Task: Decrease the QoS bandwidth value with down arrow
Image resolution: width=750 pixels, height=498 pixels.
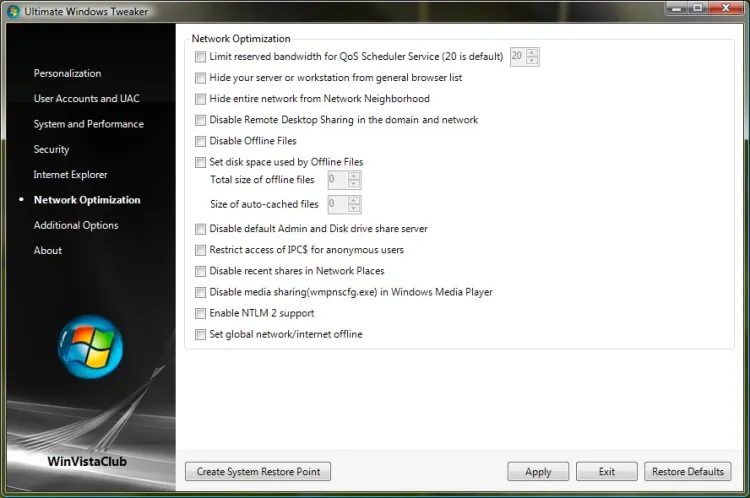Action: (x=532, y=61)
